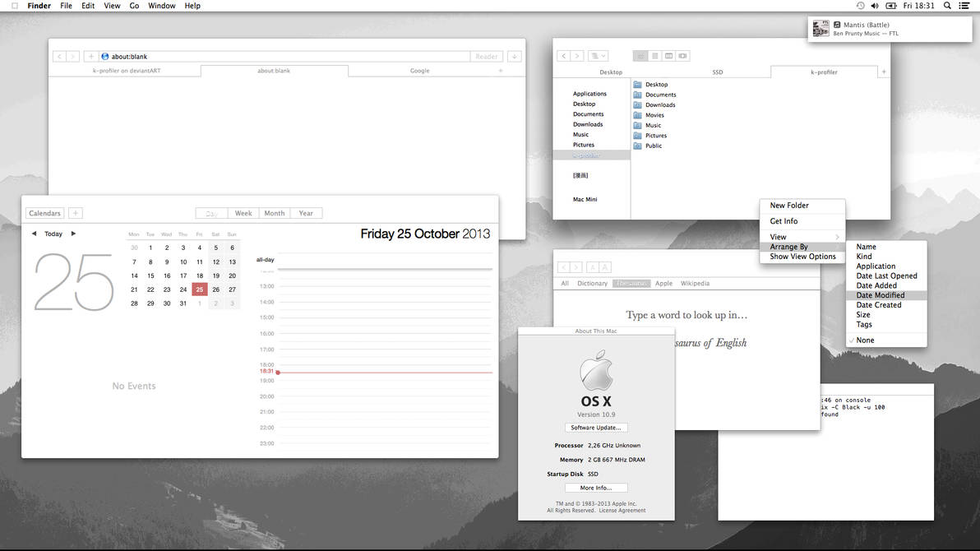Switch Finder to Cover Flow view
The height and width of the screenshot is (551, 980).
tap(682, 56)
